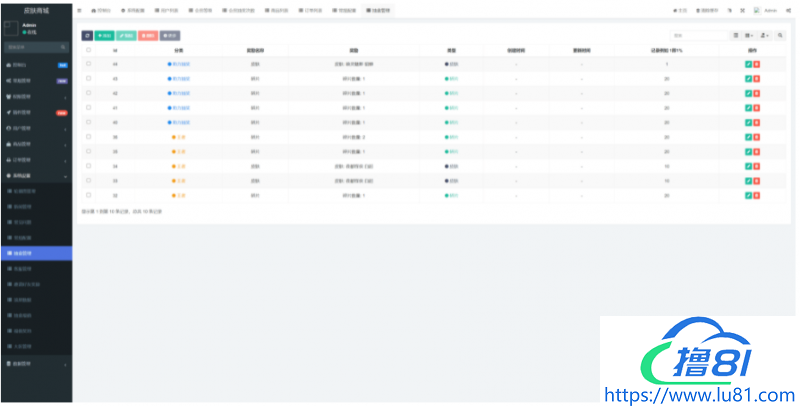This screenshot has height=406, width=800.
Task: Click the hamburger icon to collapse the sidebar
Action: (x=80, y=10)
